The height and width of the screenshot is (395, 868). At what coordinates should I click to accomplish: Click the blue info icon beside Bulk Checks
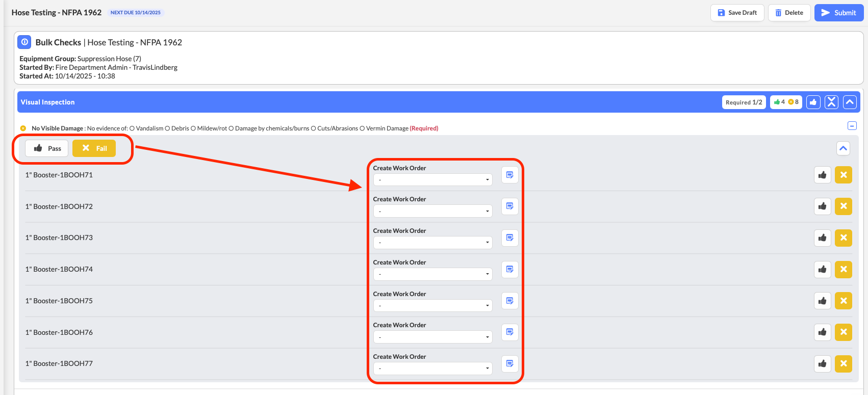pyautogui.click(x=24, y=42)
